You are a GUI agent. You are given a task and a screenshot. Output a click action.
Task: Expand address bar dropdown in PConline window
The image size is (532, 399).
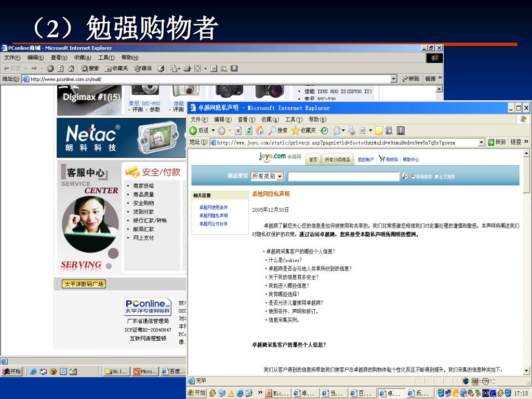(x=394, y=79)
